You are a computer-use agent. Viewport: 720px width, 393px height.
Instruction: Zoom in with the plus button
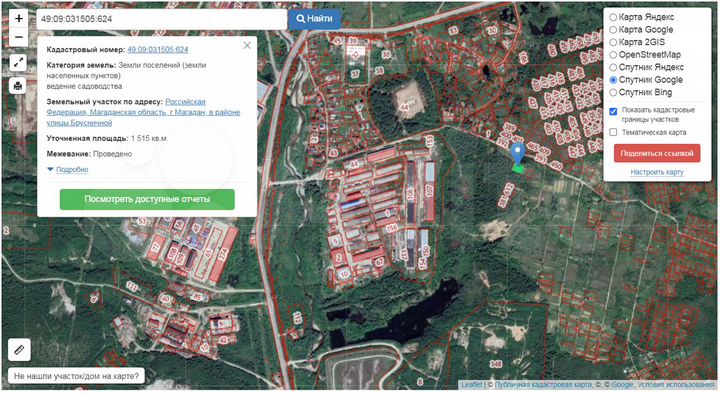[x=18, y=19]
